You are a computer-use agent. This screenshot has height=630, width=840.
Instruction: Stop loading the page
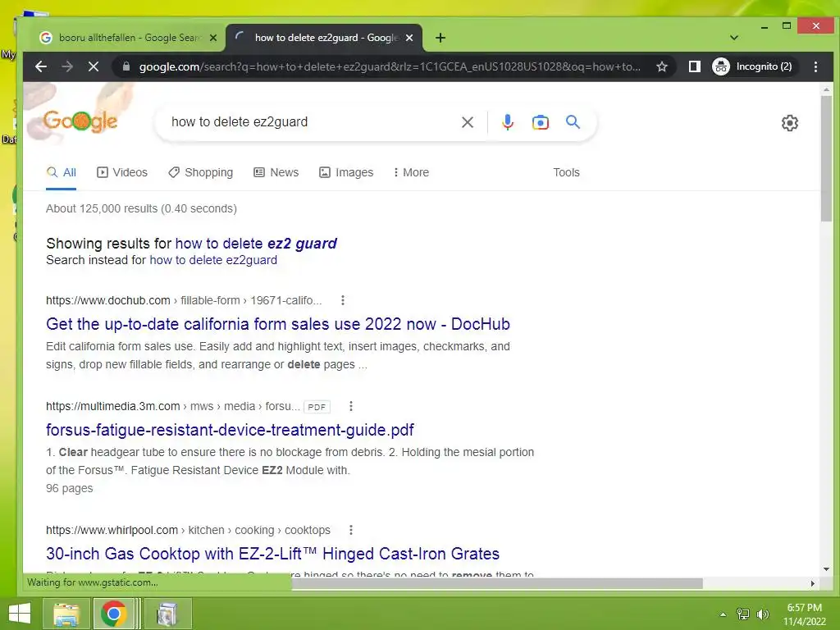(94, 66)
